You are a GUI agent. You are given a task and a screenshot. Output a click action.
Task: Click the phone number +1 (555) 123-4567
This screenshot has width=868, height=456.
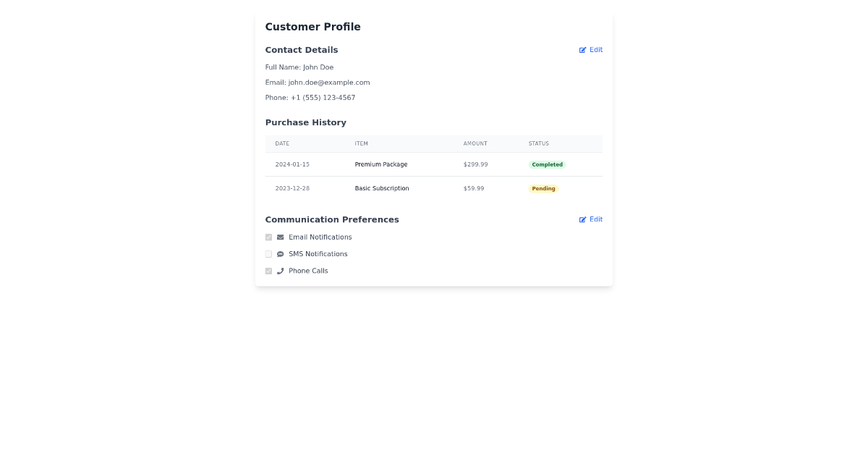coord(323,97)
